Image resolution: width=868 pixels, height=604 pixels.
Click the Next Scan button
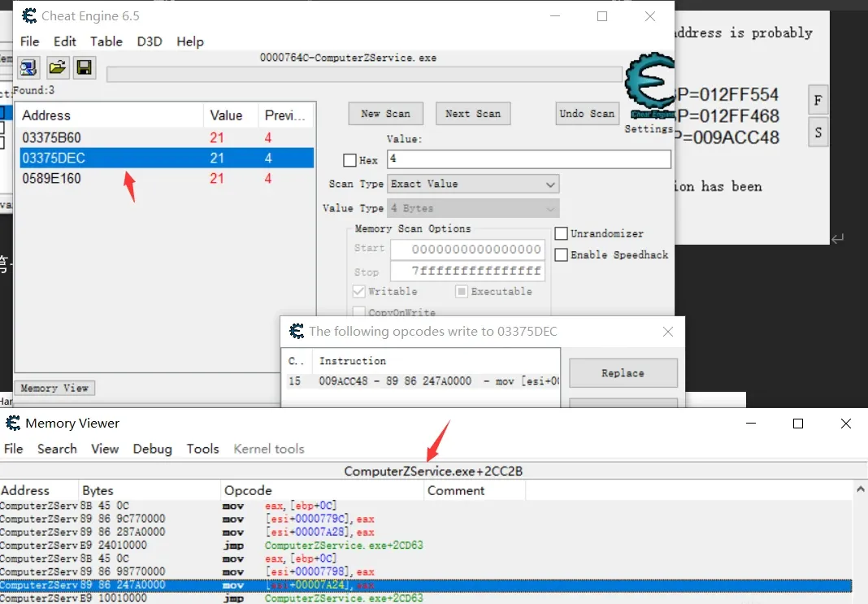(x=473, y=114)
